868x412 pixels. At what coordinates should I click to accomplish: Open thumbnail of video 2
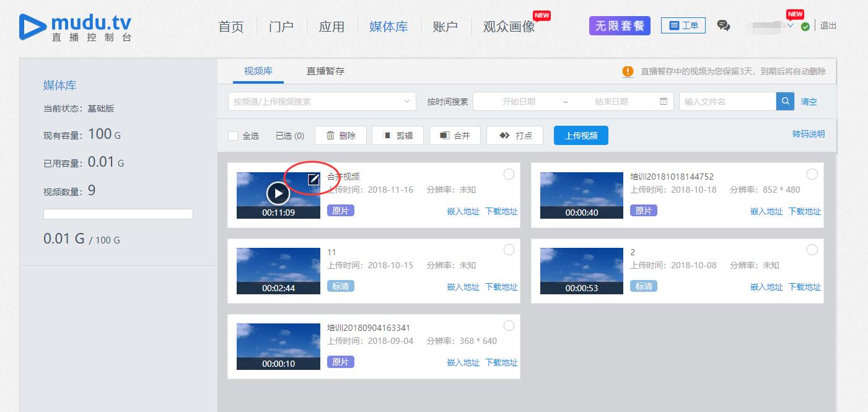(582, 271)
